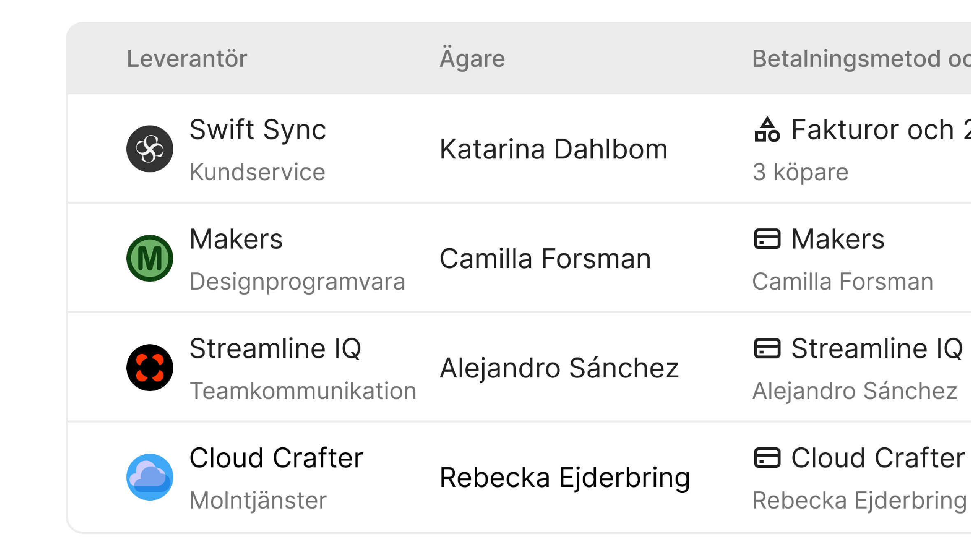Click the Swift Sync vendor logo

coord(150,149)
